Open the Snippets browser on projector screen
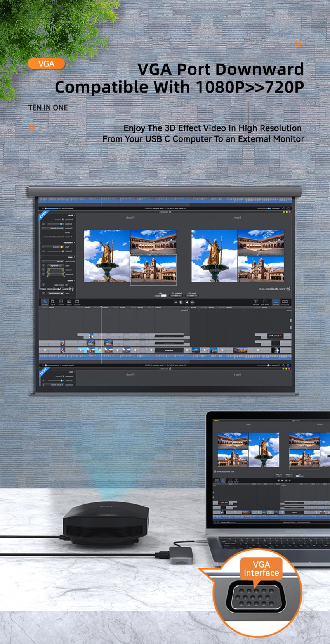The image size is (330, 644). pyautogui.click(x=77, y=302)
